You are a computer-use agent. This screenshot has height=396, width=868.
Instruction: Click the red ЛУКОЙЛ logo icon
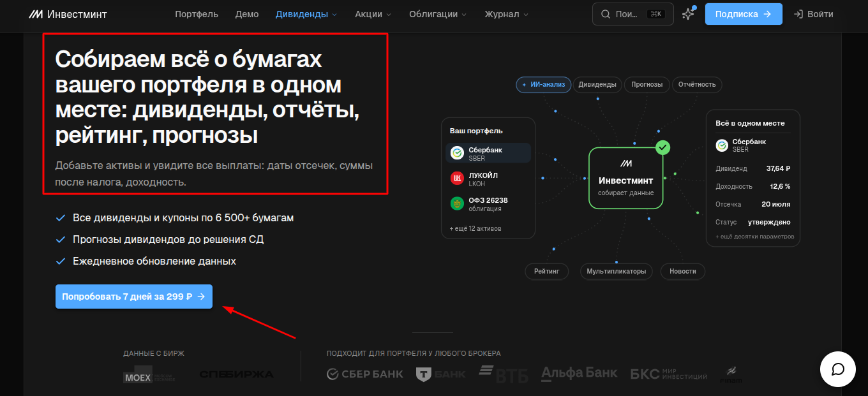tap(457, 179)
